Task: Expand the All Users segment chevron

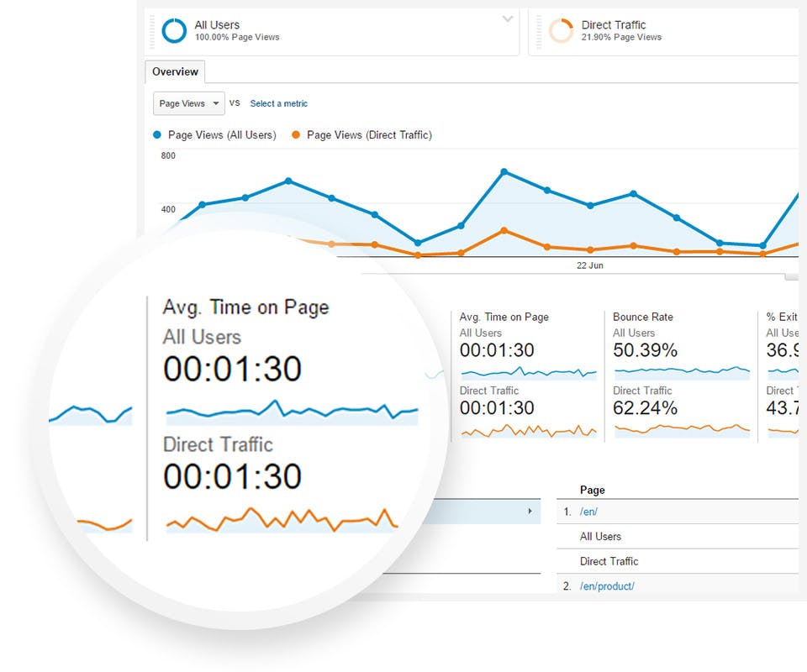Action: 508,19
